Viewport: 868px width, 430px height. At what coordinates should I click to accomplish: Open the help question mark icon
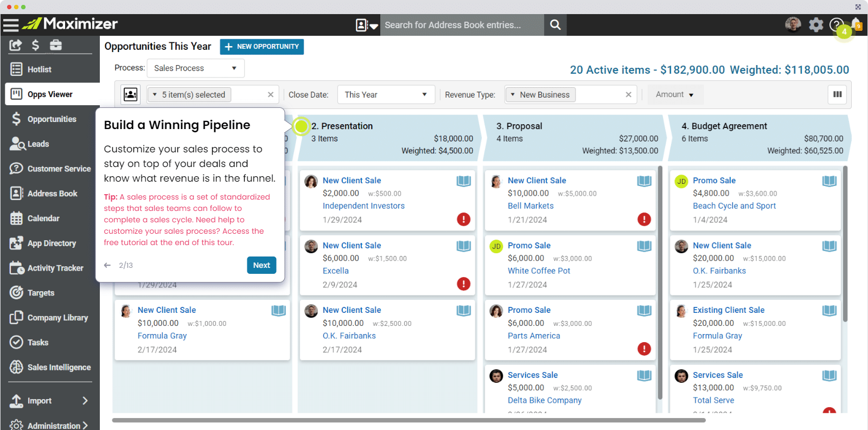point(837,24)
